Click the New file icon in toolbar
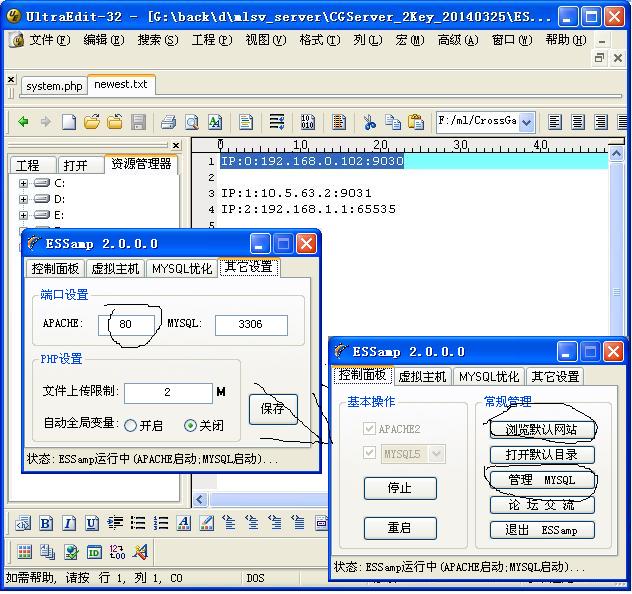632x594 pixels. click(x=69, y=122)
